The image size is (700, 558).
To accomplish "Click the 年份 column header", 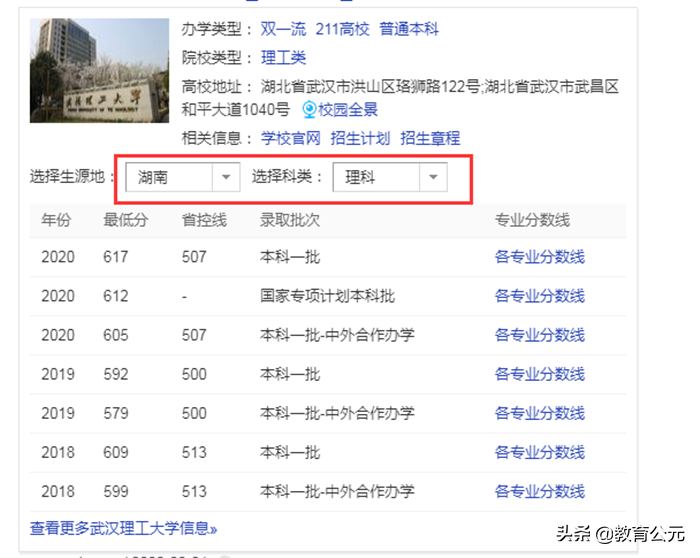I will click(x=56, y=220).
